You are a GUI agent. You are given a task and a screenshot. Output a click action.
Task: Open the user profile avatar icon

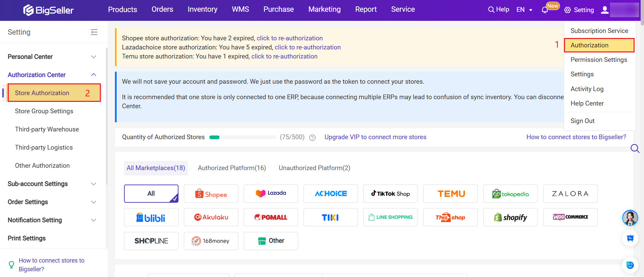[605, 10]
